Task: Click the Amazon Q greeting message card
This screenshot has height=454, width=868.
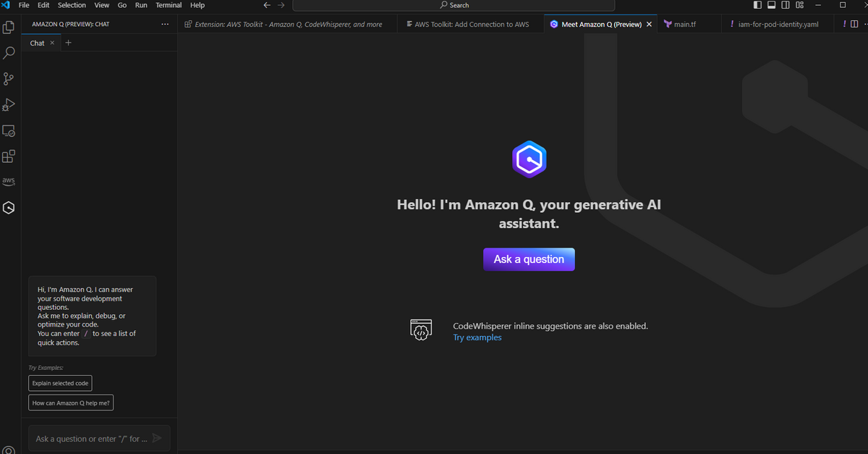Action: 93,316
